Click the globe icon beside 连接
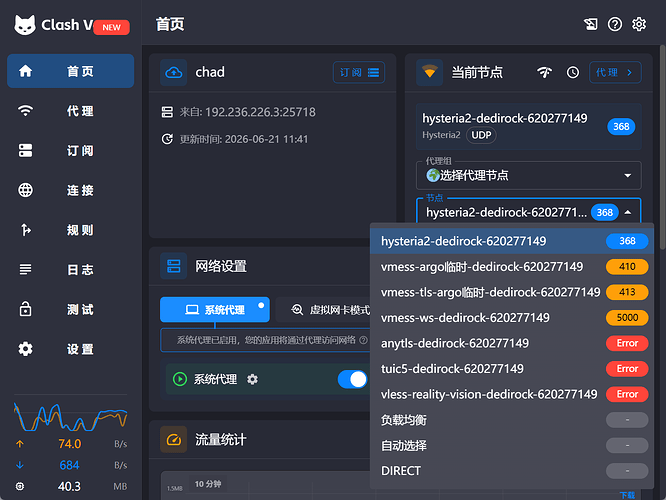 [x=25, y=190]
